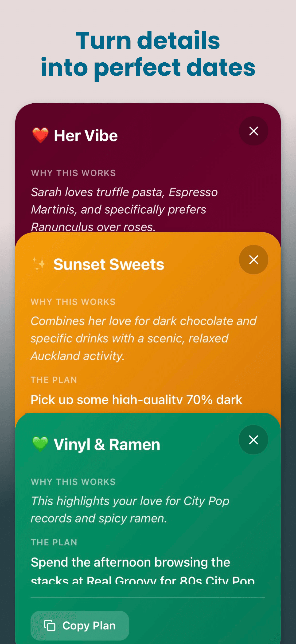Viewport: 296px width, 644px height.
Task: Open the Sunset Sweets card
Action: tap(109, 264)
